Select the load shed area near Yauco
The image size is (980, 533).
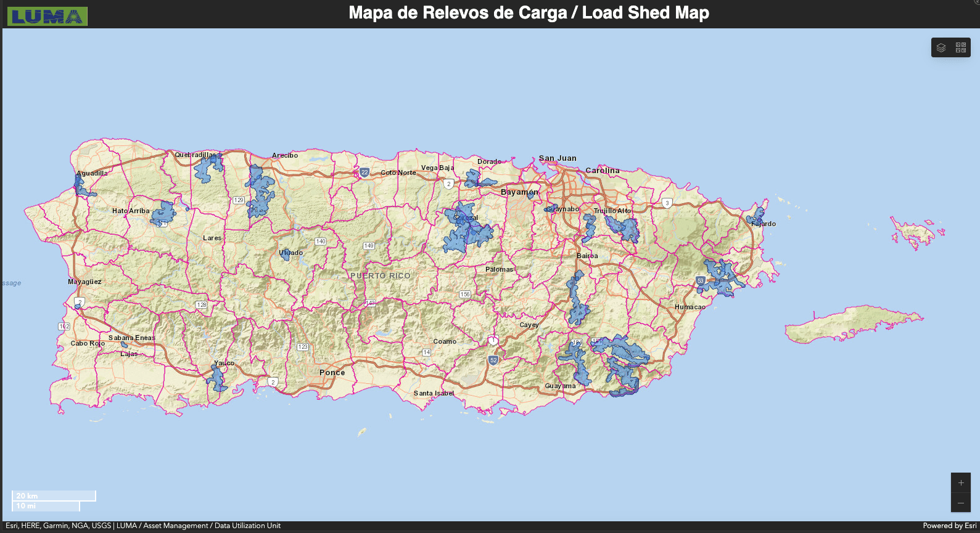tap(217, 379)
